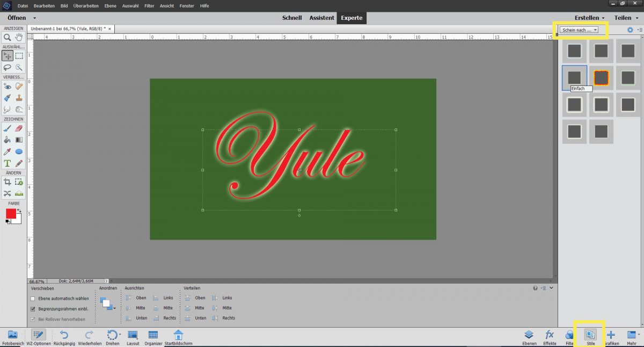The width and height of the screenshot is (644, 347).
Task: Expand the Anordnen options dropdown
Action: 115,308
